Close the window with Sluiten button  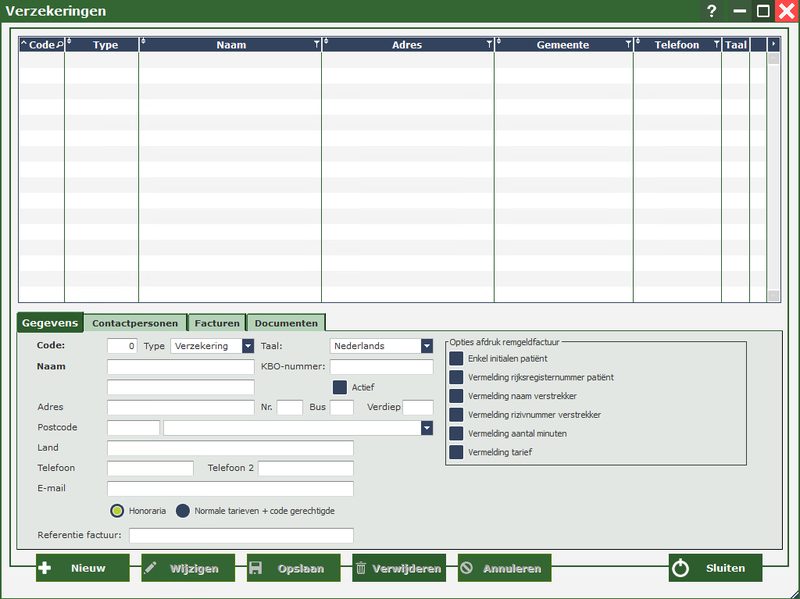pyautogui.click(x=715, y=568)
